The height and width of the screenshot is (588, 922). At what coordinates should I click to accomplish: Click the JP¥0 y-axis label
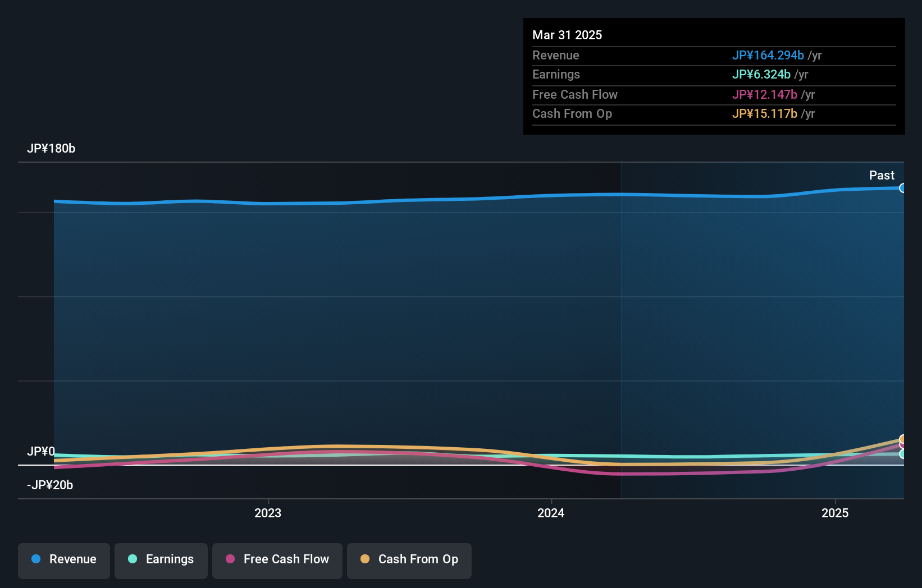point(41,451)
